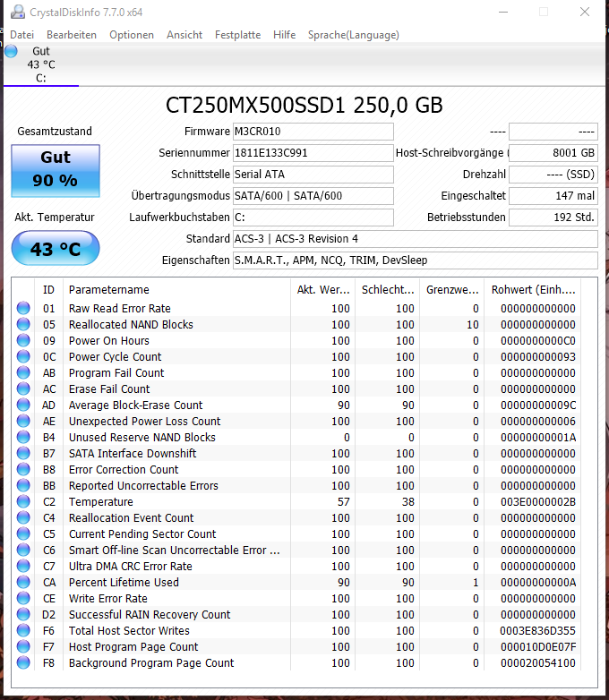Click status orb for Background Program Page Count
609x700 pixels.
pyautogui.click(x=23, y=662)
